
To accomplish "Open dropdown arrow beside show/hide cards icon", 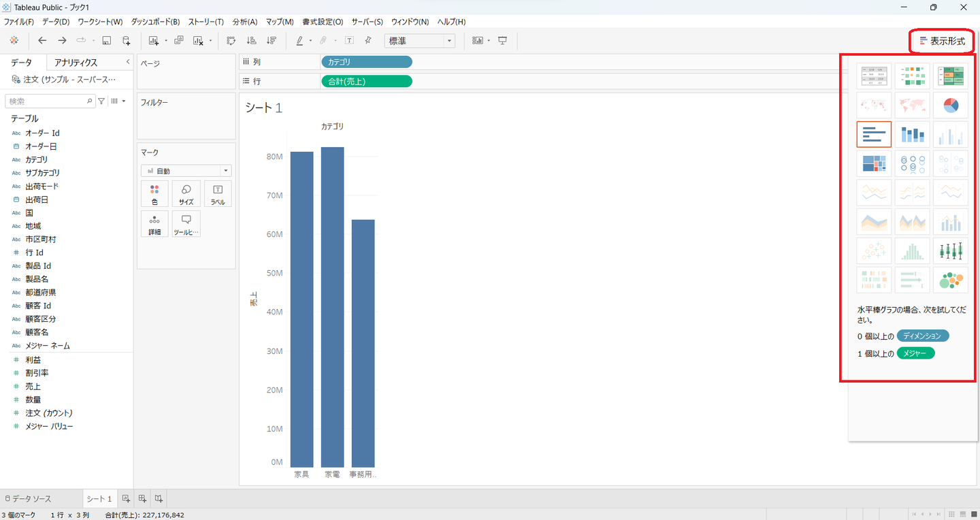I will [489, 41].
